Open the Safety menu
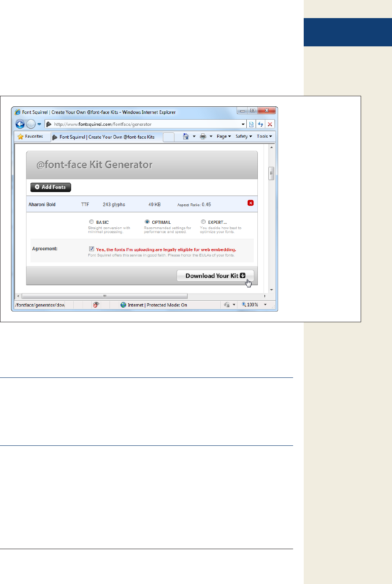Image resolution: width=392 pixels, height=584 pixels. tap(244, 137)
